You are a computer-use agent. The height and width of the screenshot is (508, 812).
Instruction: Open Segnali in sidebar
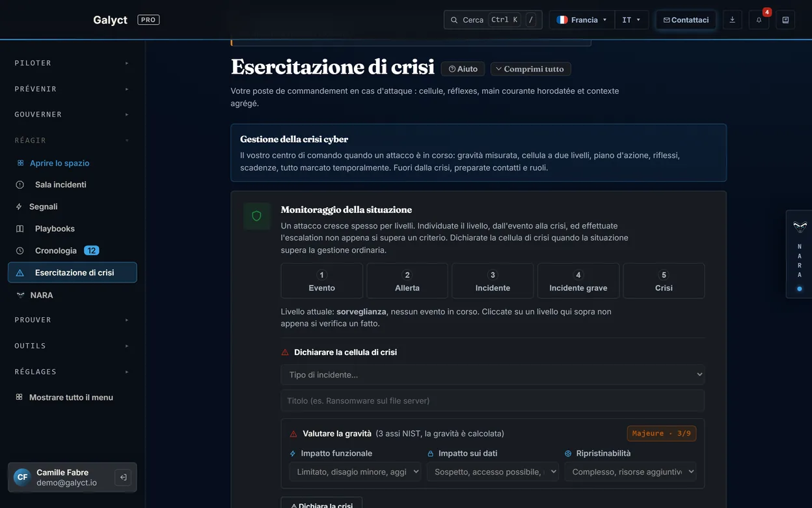coord(72,206)
